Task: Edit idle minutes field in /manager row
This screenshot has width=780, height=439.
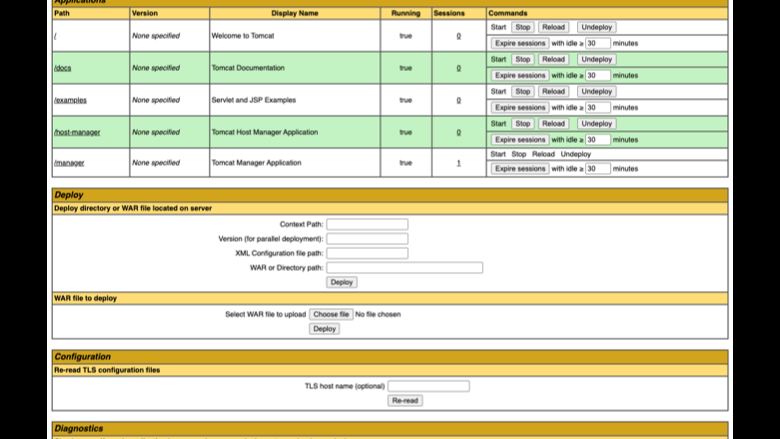Action: point(597,169)
